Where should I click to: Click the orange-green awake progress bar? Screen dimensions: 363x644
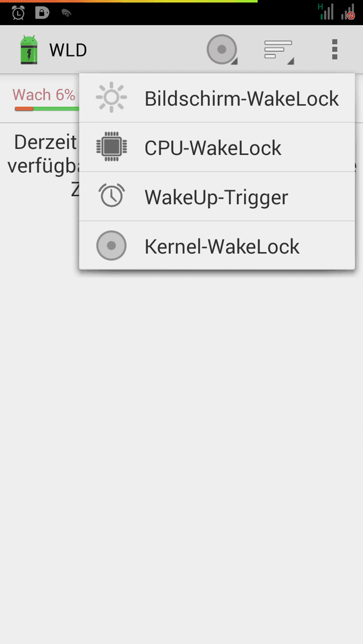coord(47,109)
